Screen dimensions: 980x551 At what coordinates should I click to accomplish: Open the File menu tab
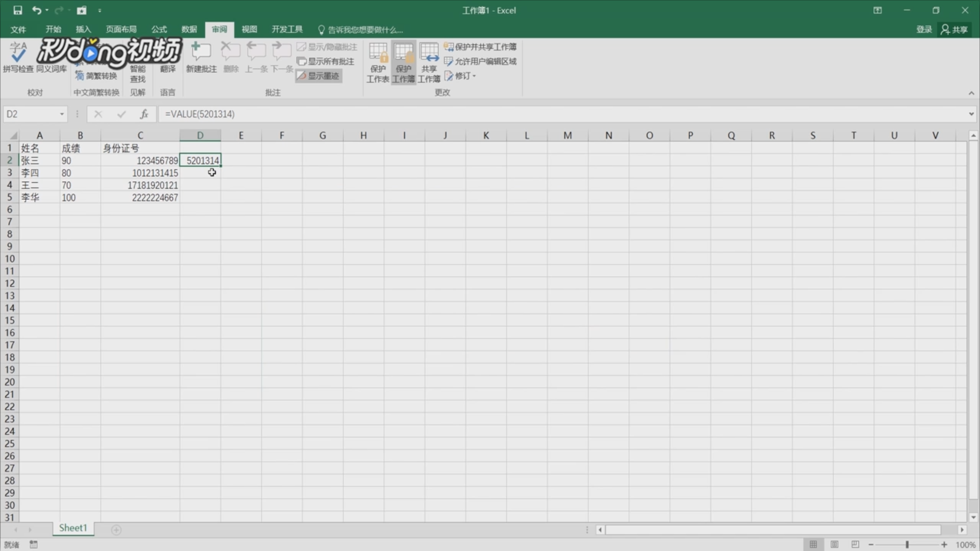pos(18,30)
